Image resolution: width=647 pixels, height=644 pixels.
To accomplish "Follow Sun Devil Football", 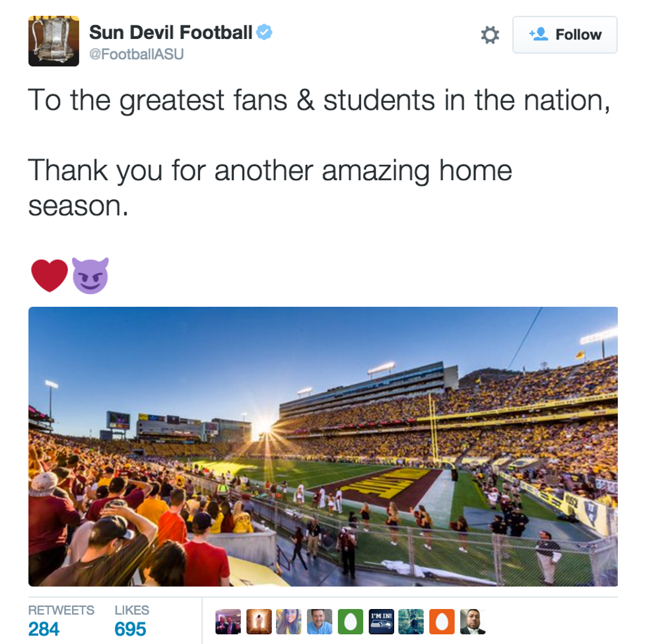I will pos(564,35).
